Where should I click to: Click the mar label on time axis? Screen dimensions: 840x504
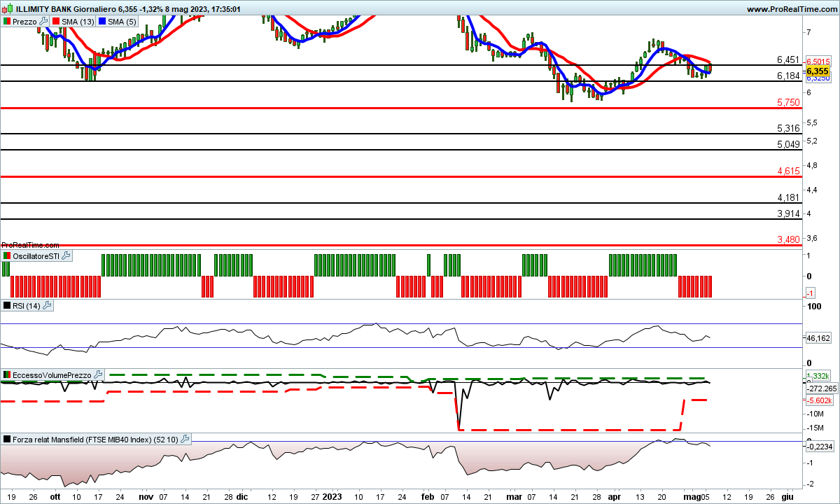tap(514, 496)
